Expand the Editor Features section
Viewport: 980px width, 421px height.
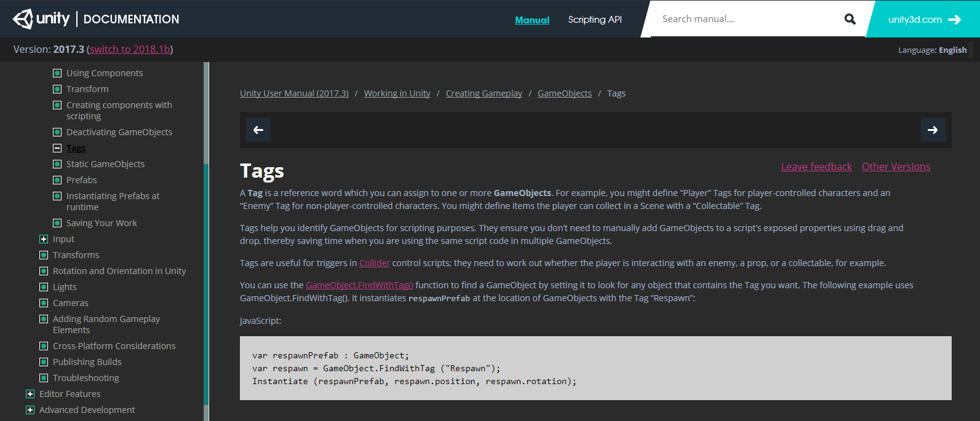tap(30, 394)
